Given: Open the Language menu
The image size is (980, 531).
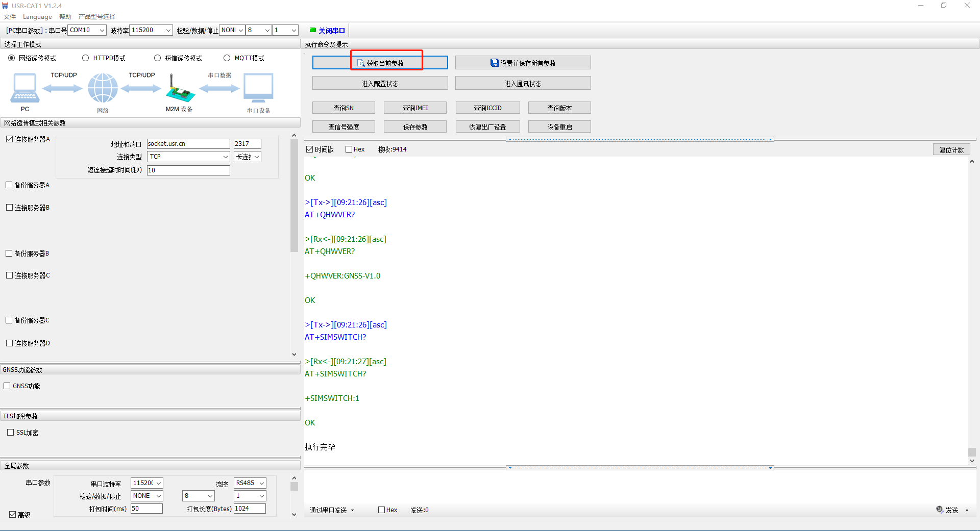Looking at the screenshot, I should (x=37, y=16).
